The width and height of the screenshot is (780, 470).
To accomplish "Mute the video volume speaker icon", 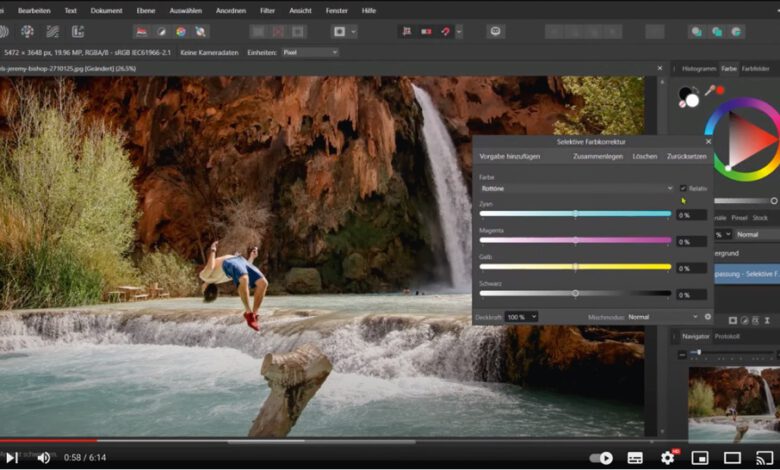I will click(x=44, y=457).
